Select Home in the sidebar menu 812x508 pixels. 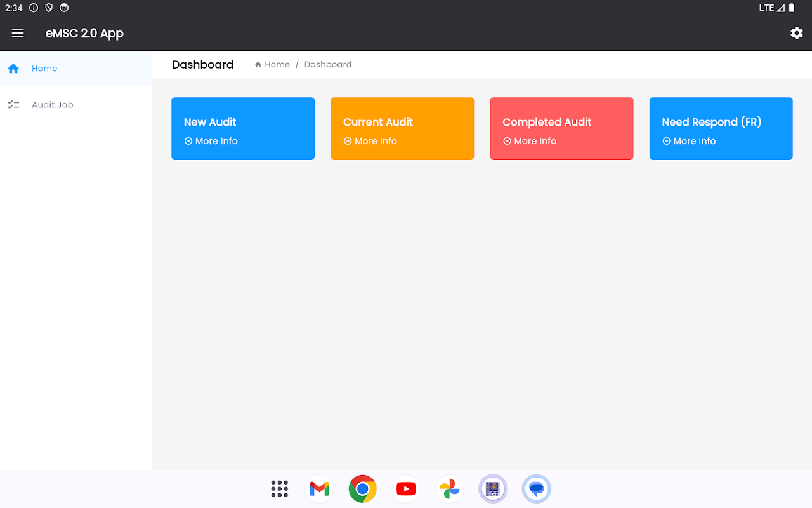pyautogui.click(x=76, y=69)
